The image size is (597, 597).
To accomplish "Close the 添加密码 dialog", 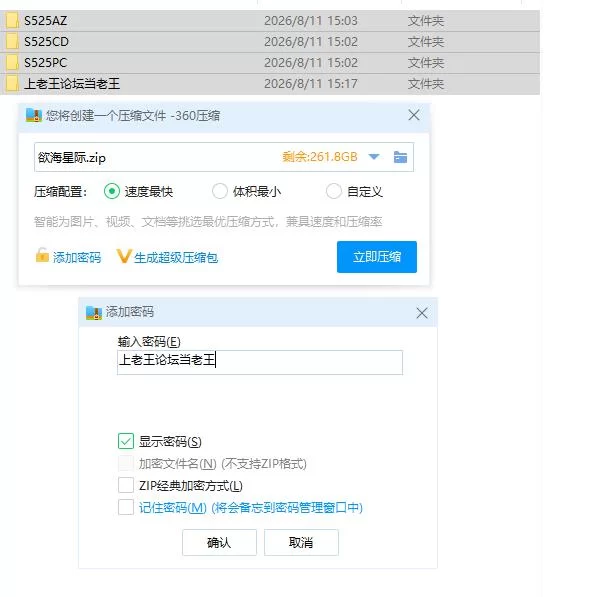I will point(421,313).
